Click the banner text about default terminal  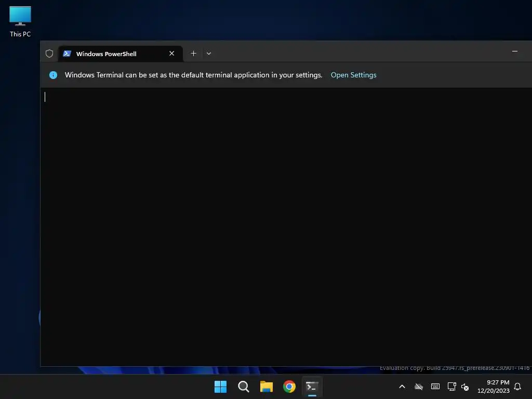pos(193,75)
